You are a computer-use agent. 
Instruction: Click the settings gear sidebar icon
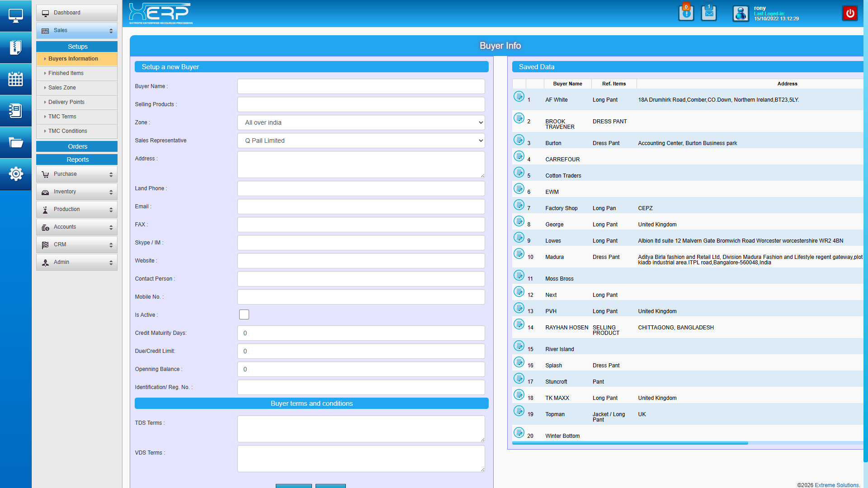(16, 174)
